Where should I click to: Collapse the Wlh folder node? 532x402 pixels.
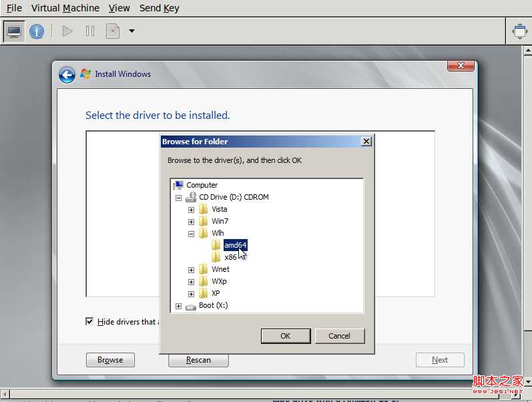click(191, 234)
